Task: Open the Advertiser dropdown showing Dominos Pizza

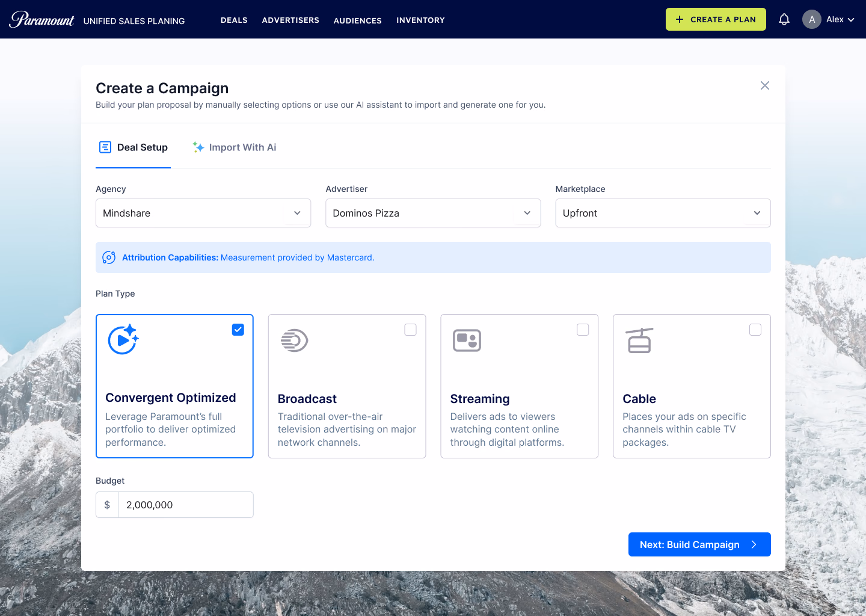Action: click(433, 213)
